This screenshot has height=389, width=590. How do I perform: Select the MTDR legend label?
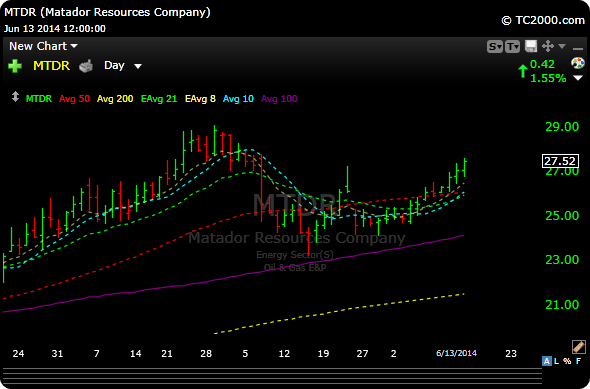coord(39,99)
